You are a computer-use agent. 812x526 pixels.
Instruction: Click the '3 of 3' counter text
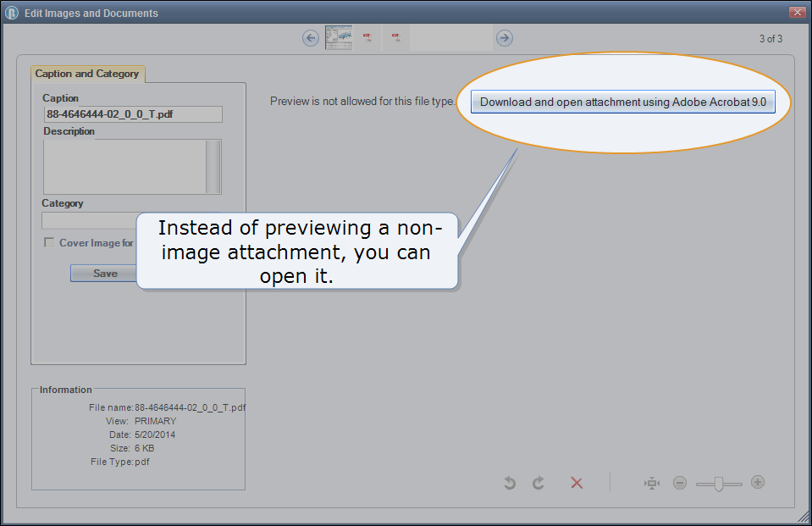pos(771,39)
